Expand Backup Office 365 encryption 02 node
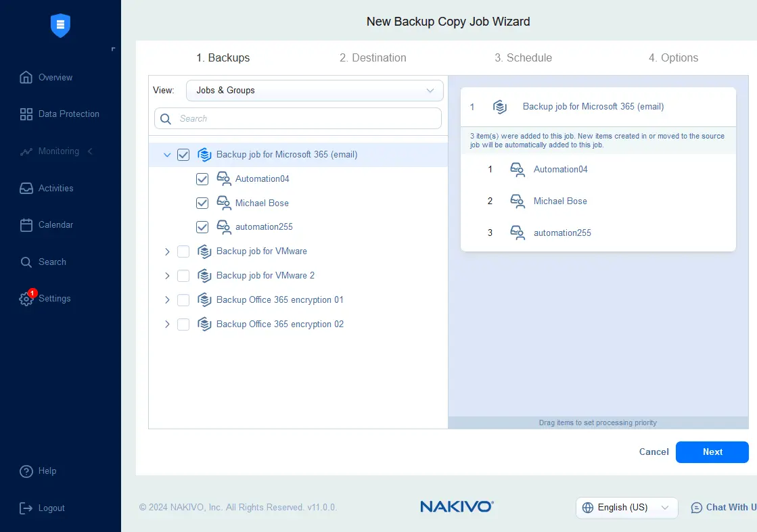 167,324
